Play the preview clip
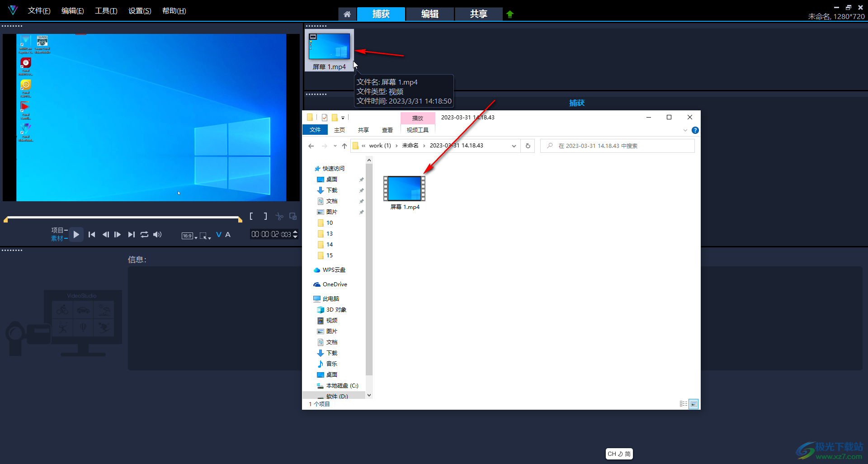 [x=76, y=234]
